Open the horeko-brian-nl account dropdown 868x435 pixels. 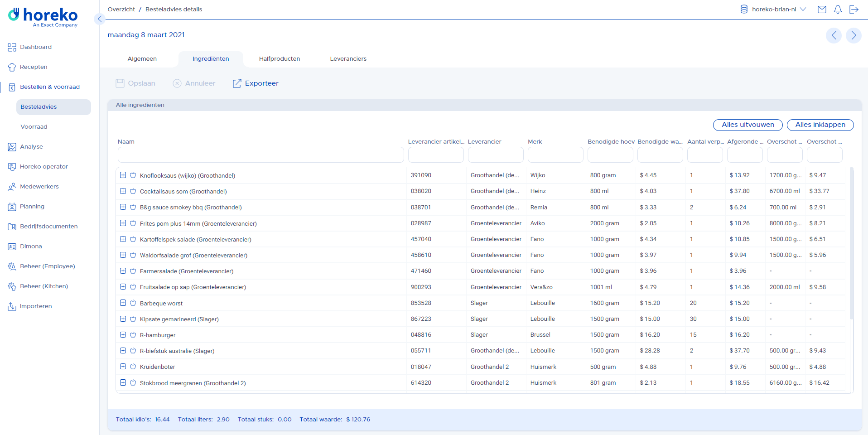coord(773,10)
